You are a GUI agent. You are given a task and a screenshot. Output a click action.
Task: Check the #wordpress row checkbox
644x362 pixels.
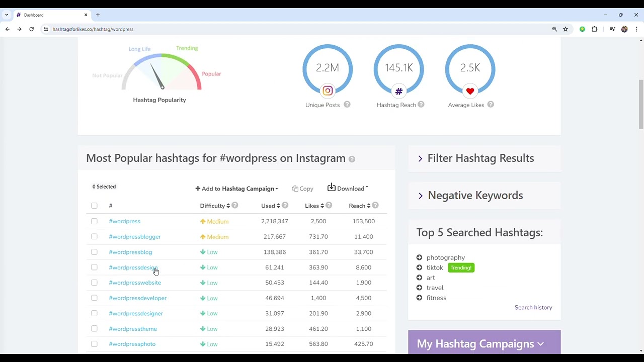click(x=94, y=221)
